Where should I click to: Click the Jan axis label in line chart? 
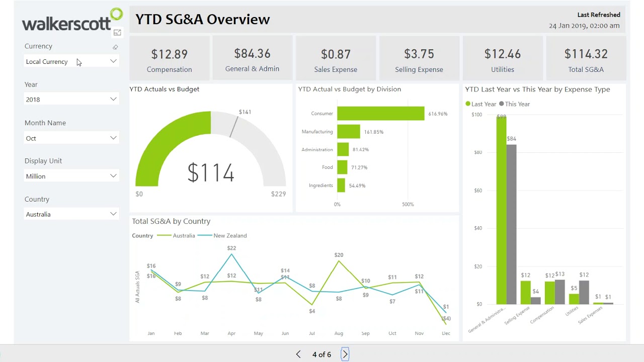tap(151, 333)
